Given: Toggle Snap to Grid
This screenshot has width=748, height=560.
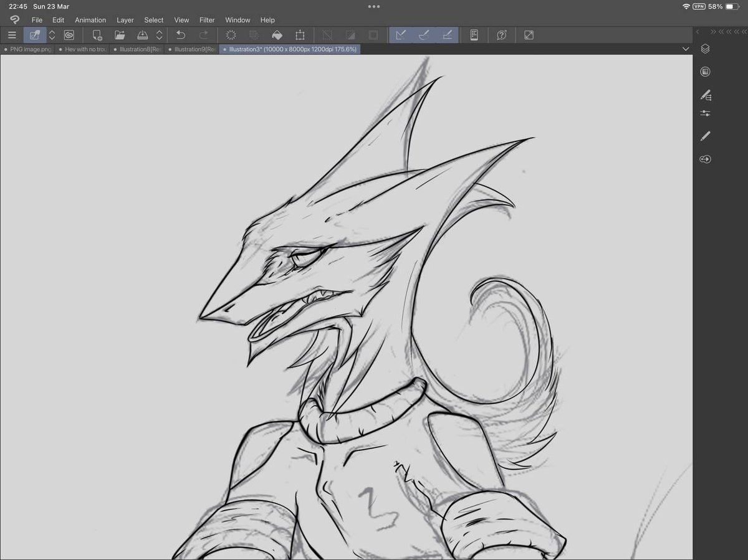Looking at the screenshot, I should tap(447, 35).
